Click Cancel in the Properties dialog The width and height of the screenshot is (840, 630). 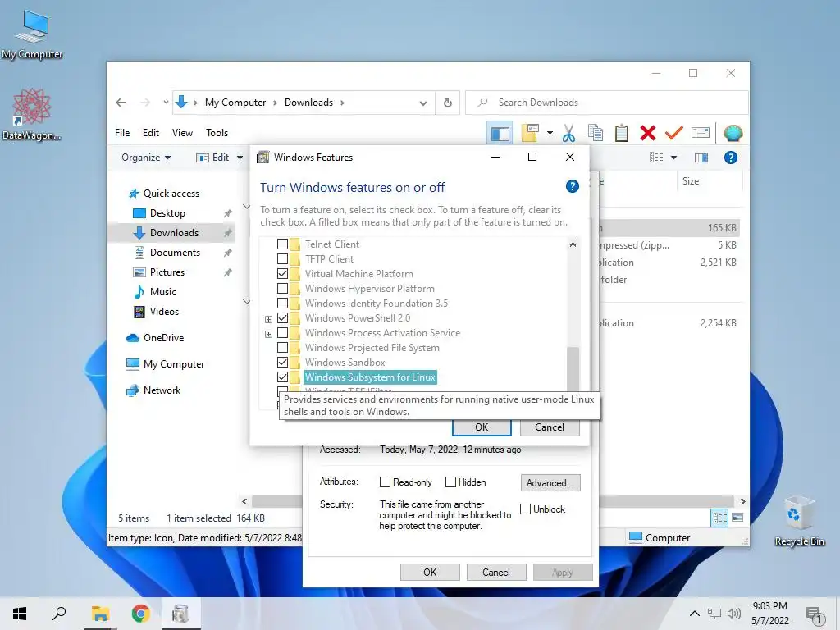click(496, 572)
